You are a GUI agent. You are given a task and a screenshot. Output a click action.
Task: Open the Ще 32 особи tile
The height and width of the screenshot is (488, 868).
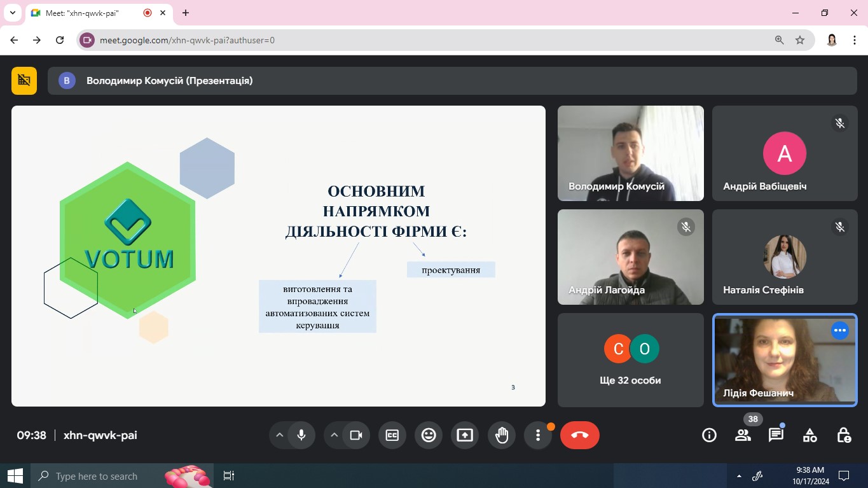[631, 360]
